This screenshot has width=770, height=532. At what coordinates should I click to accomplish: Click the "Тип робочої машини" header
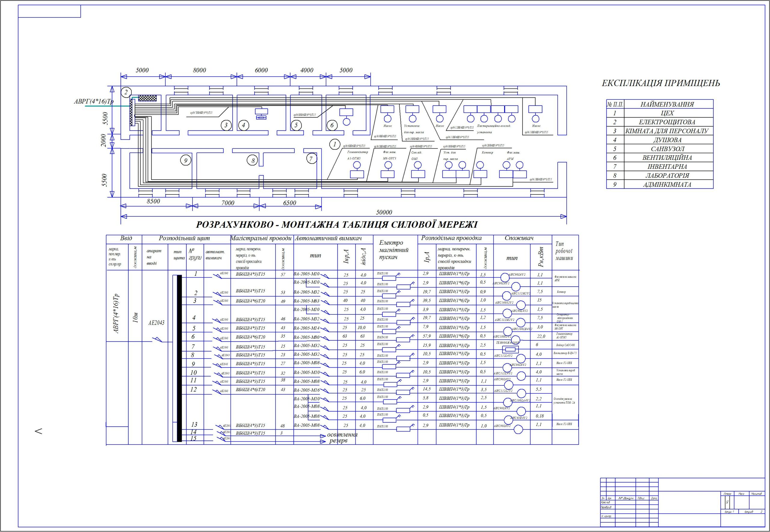pos(564,251)
